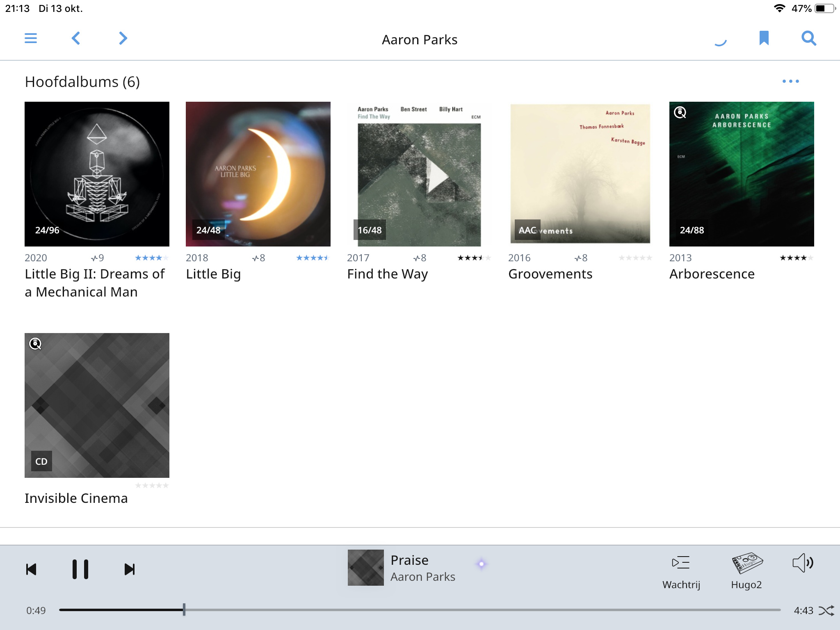Click the Find the Way title
Screen dimensions: 840x630
point(388,274)
